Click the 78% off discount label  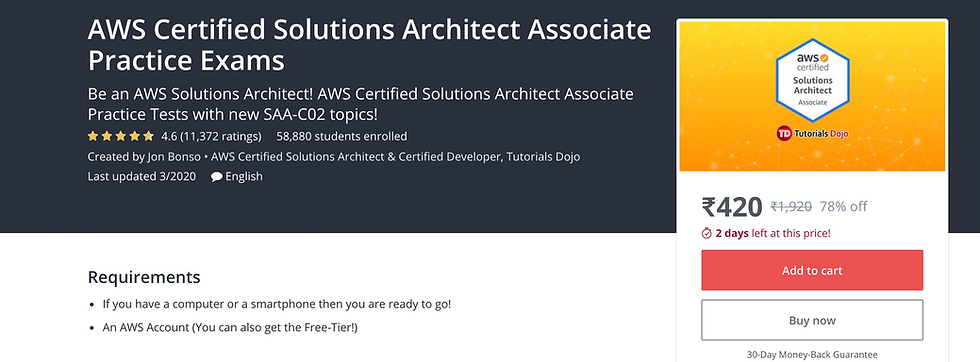pos(844,207)
